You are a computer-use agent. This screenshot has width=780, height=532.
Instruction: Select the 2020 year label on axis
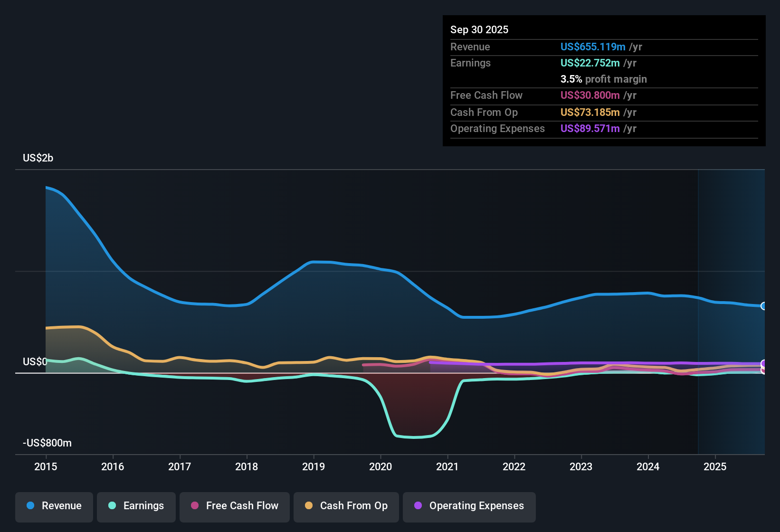point(380,467)
